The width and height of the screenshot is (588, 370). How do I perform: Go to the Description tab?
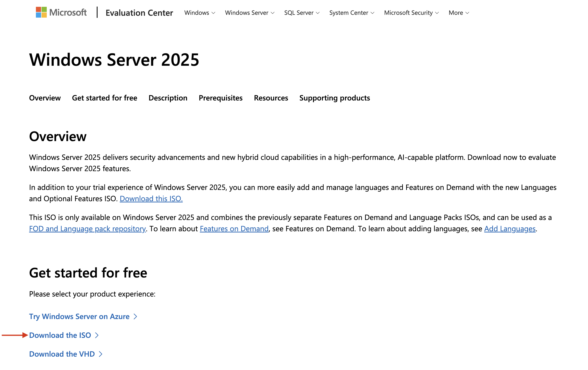pos(168,98)
